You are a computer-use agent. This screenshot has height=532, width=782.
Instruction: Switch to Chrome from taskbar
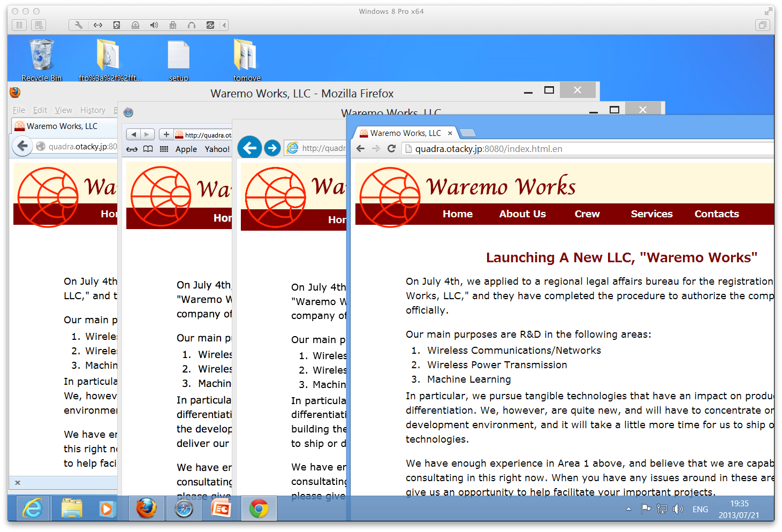[x=259, y=508]
